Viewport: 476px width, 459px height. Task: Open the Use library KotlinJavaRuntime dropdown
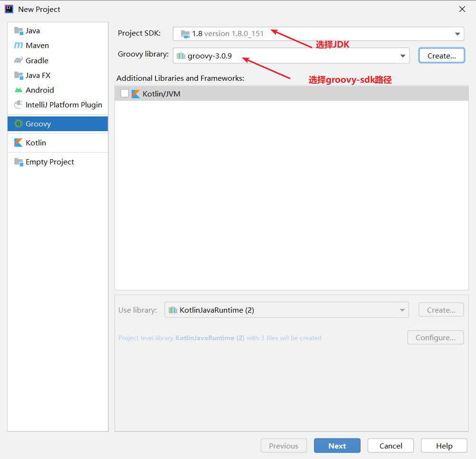click(x=286, y=310)
